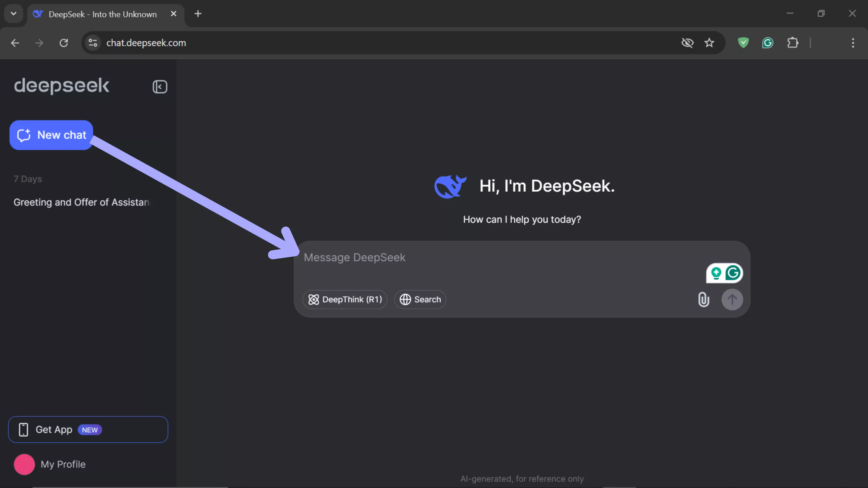Screen dimensions: 868x488
Task: Click the DeepSeek whale logo
Action: (450, 186)
